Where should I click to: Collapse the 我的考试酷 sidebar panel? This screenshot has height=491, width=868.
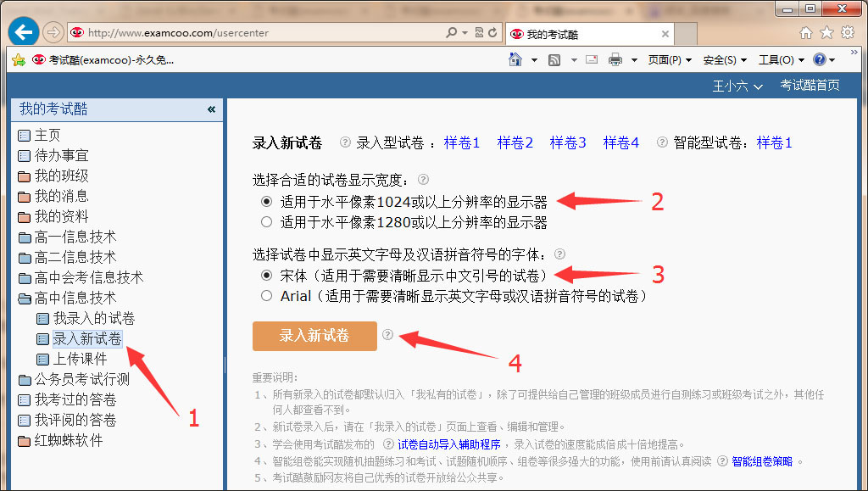211,109
